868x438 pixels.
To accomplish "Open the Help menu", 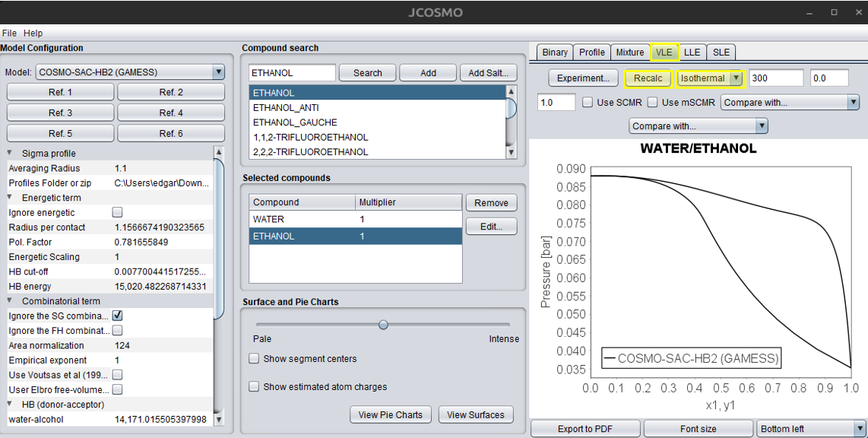I will pos(32,33).
